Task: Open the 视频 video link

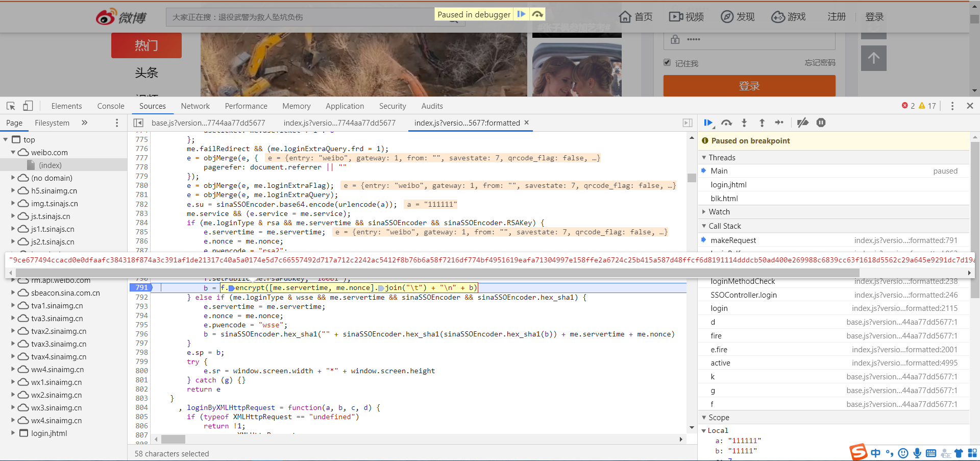Action: pos(687,17)
